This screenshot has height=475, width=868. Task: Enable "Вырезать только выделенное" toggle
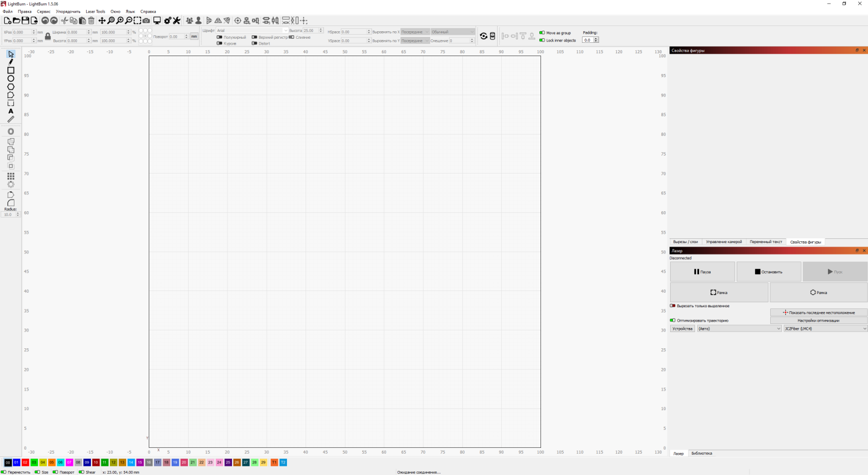[x=673, y=306]
